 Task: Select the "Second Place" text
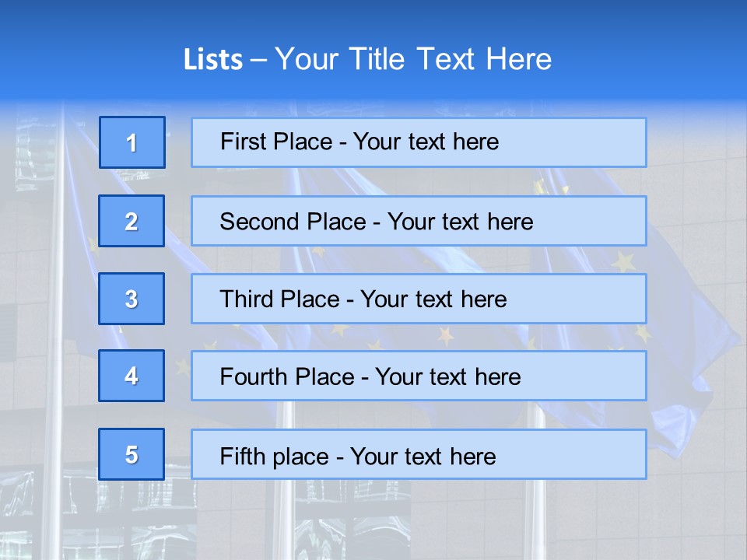(292, 222)
